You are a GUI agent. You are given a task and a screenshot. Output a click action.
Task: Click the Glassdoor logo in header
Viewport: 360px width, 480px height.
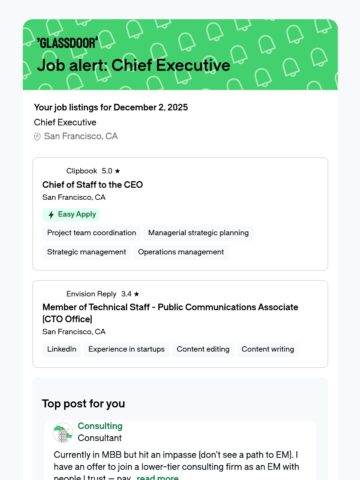[68, 43]
